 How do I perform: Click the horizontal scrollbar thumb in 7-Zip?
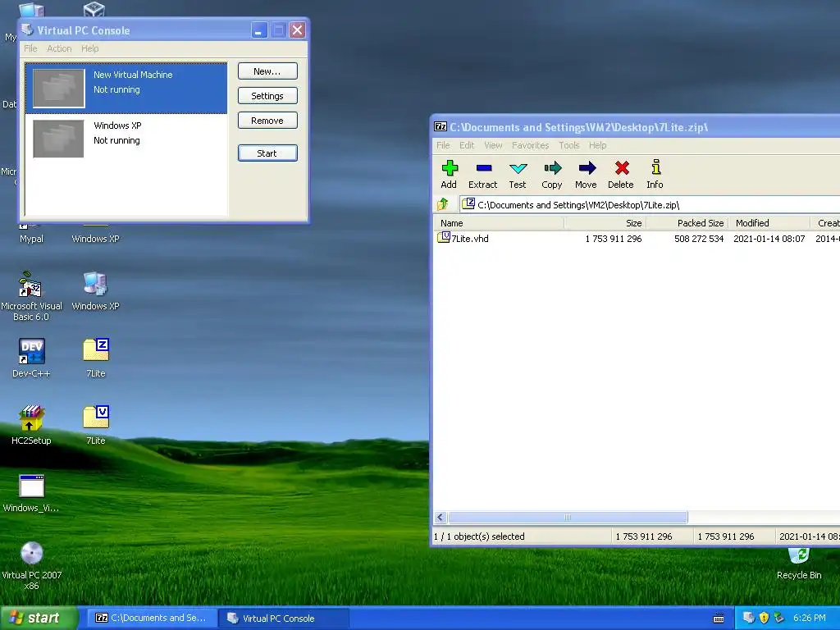(x=568, y=517)
